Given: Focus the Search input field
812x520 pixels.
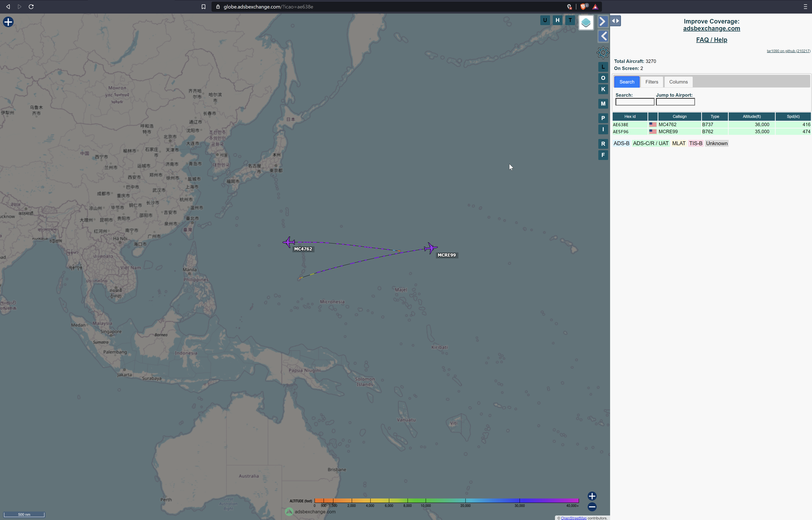Looking at the screenshot, I should point(634,102).
